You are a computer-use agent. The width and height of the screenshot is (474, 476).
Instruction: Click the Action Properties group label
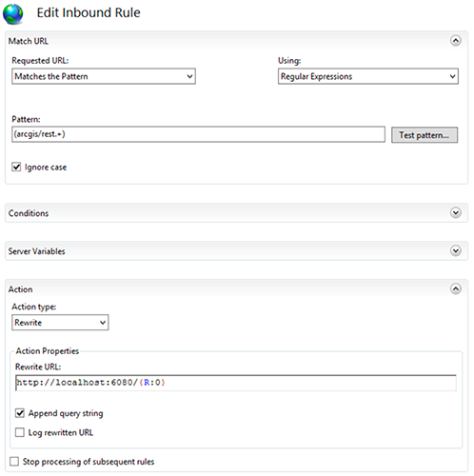[x=48, y=351]
